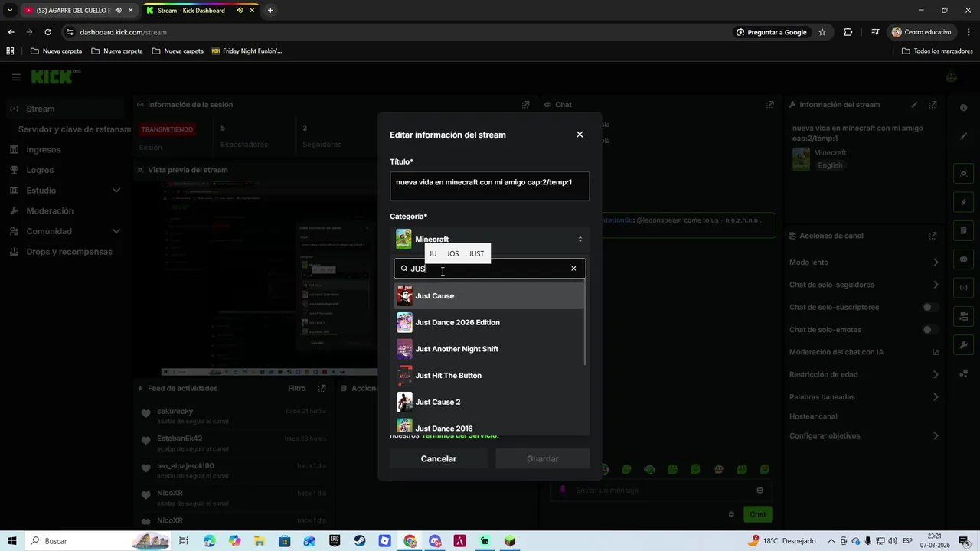The height and width of the screenshot is (551, 980).
Task: Click the wrench icon in right toolbar
Action: point(964,345)
